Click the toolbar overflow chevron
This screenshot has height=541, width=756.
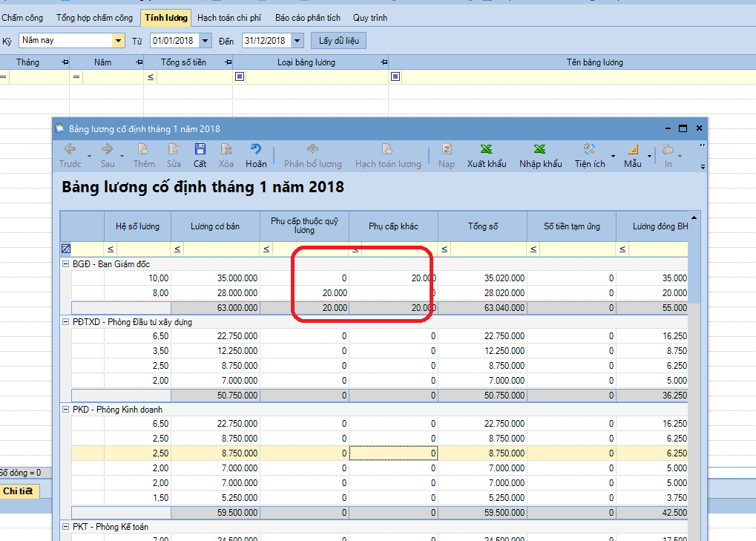(703, 145)
